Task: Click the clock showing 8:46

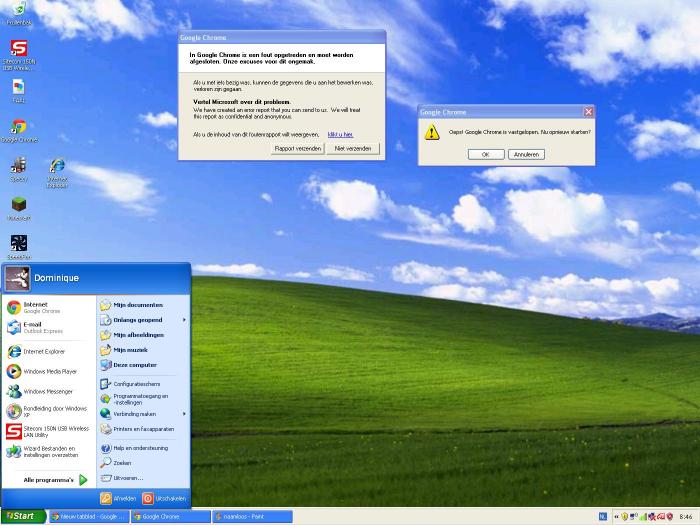Action: click(x=685, y=517)
